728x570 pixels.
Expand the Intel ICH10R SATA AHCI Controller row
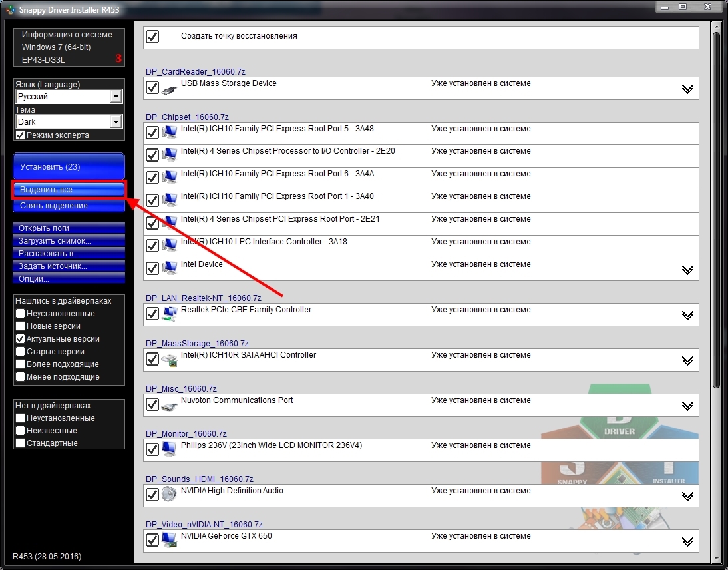[x=687, y=360]
